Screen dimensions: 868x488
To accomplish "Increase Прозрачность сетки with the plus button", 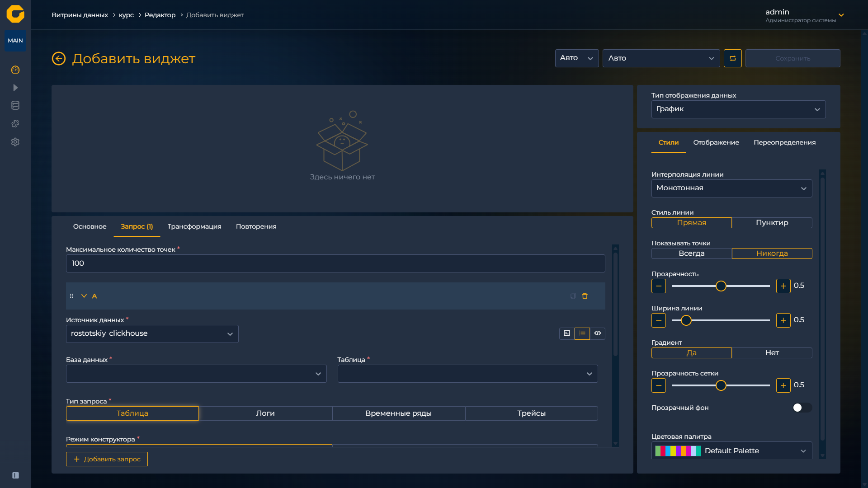I will 783,385.
